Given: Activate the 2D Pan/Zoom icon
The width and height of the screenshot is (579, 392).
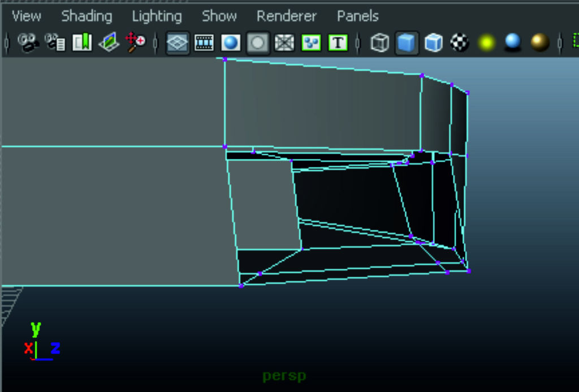Looking at the screenshot, I should pos(136,42).
